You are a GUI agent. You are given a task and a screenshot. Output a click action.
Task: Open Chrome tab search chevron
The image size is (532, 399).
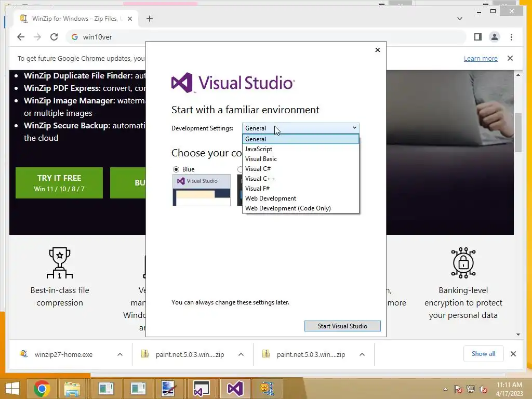coord(460,19)
